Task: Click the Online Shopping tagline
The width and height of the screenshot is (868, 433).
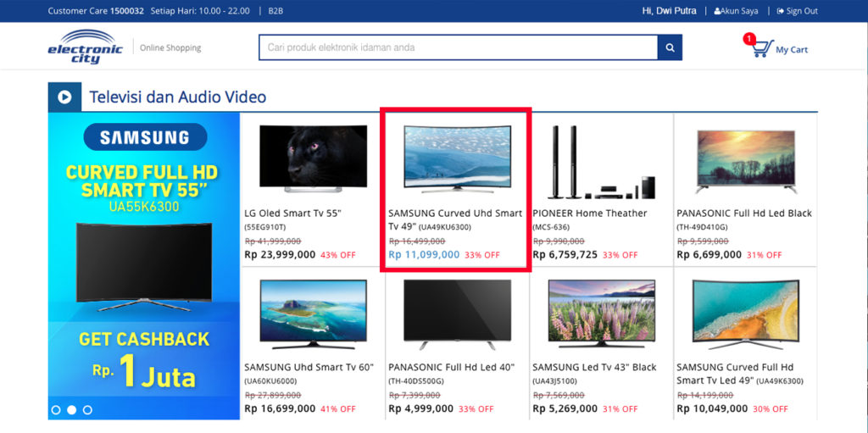Action: (170, 48)
